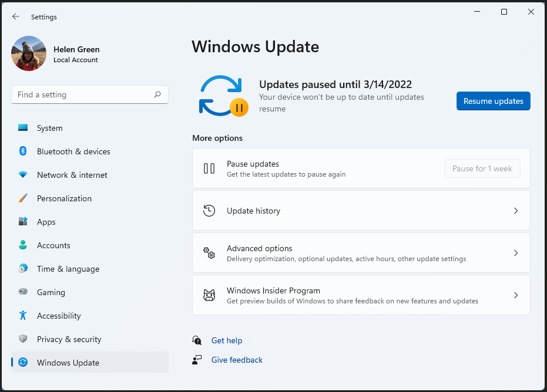Screen dimensions: 547x392
Task: Click the Network & internet wifi icon
Action: (x=23, y=174)
